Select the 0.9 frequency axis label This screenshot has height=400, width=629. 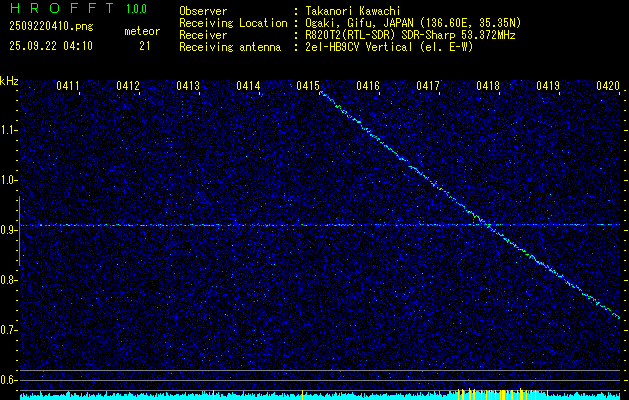9,230
